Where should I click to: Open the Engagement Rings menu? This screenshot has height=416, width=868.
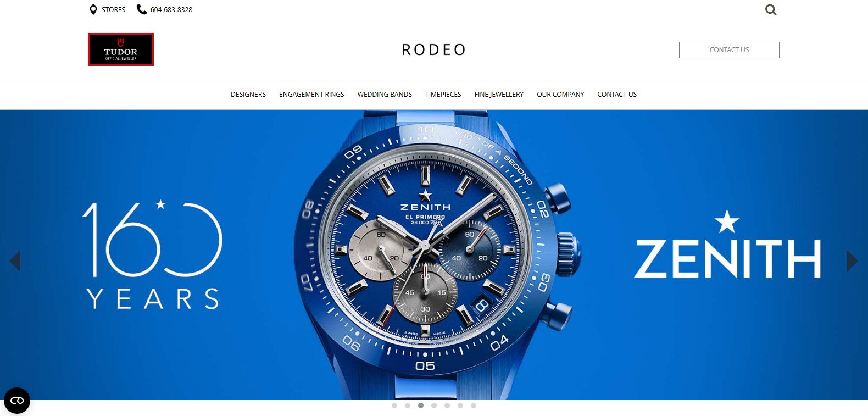pos(311,95)
